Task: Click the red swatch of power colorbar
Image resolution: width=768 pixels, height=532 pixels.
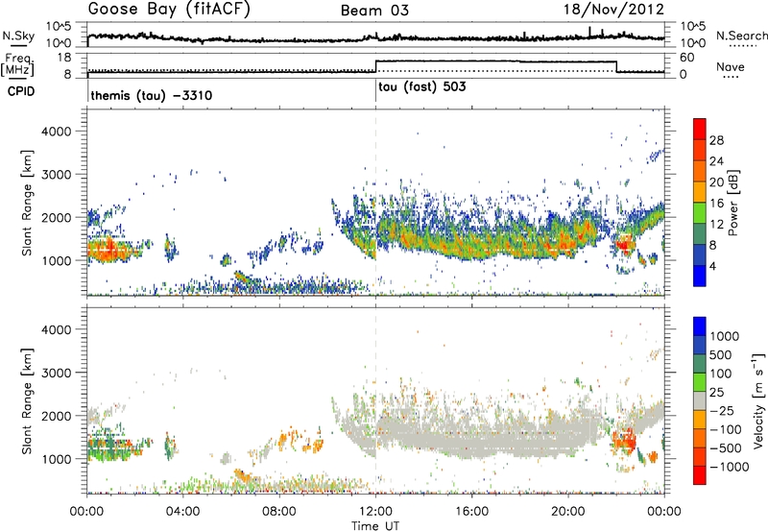Action: click(x=700, y=128)
